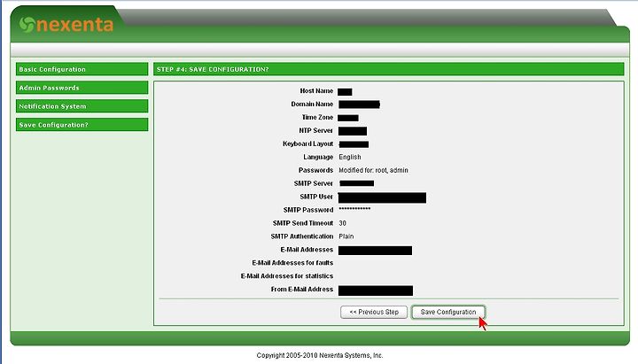The height and width of the screenshot is (364, 638).
Task: Click the Keyboard Layout label
Action: [x=308, y=144]
